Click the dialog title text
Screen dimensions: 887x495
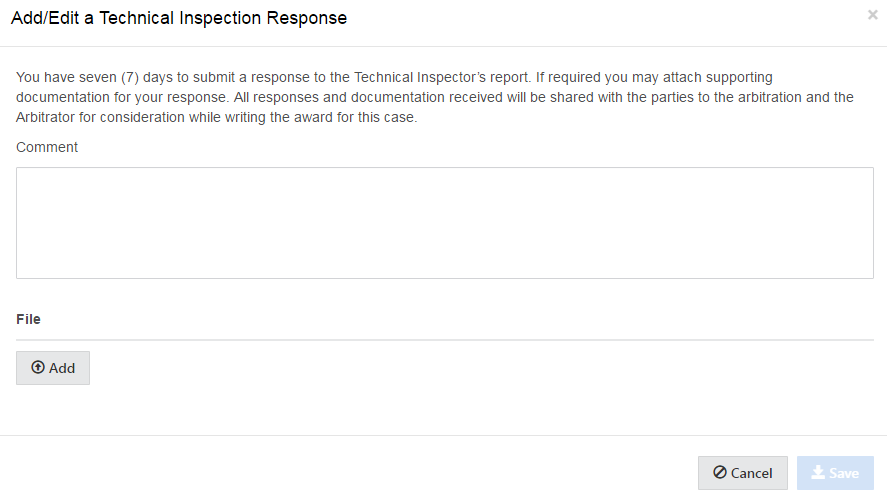179,18
